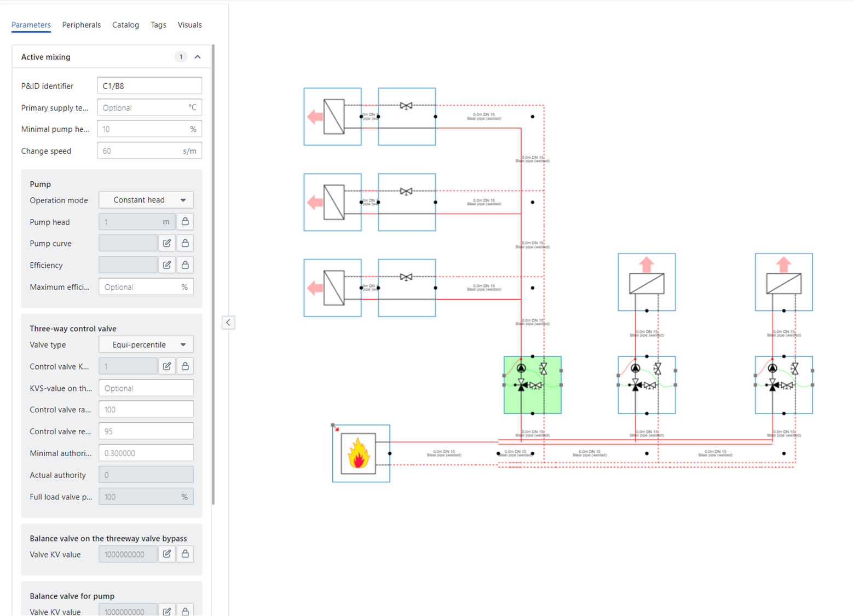The width and height of the screenshot is (854, 616).
Task: Toggle the lock on Pump head
Action: click(185, 222)
